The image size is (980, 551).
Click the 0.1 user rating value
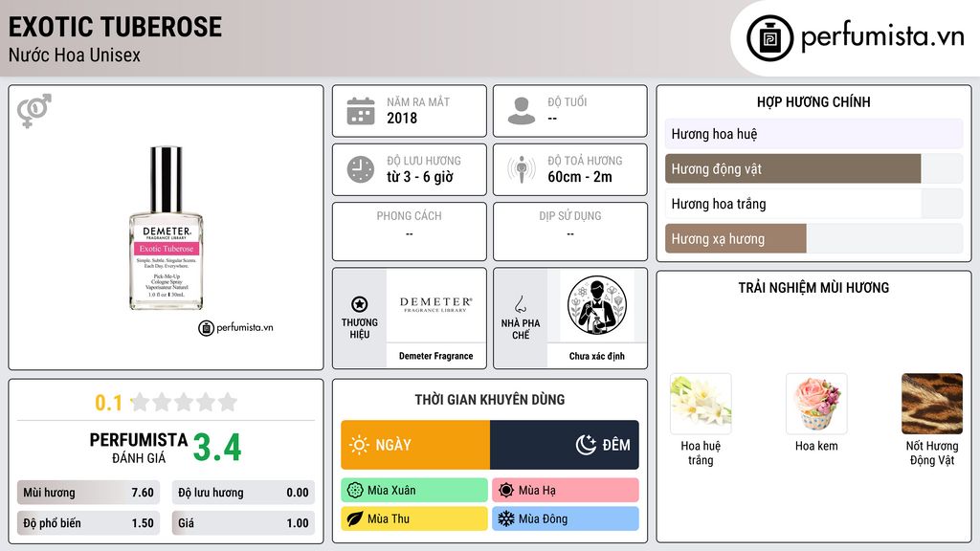click(108, 403)
